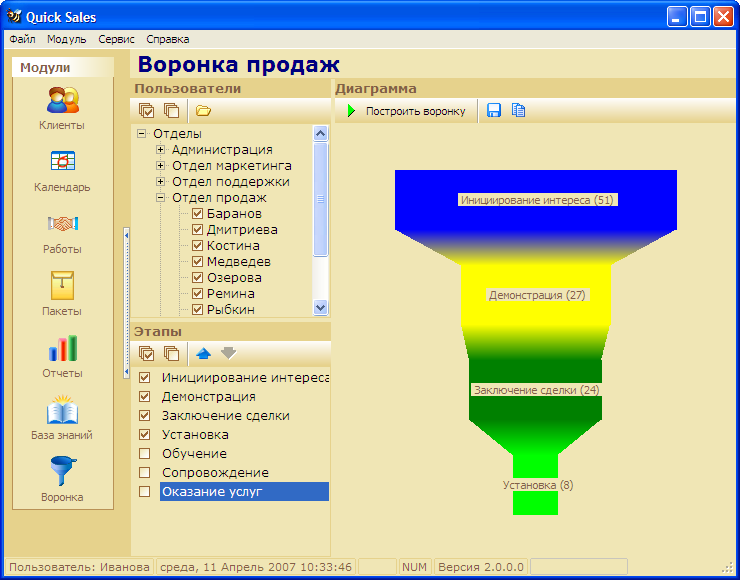Open the Работы module

tap(62, 234)
